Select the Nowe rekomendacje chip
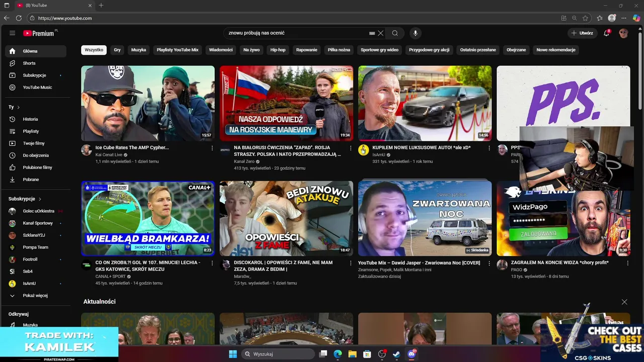 pos(556,50)
